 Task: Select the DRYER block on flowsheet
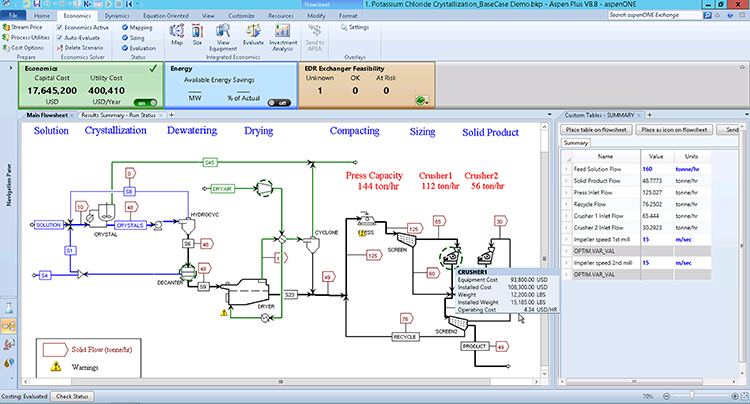(x=248, y=291)
